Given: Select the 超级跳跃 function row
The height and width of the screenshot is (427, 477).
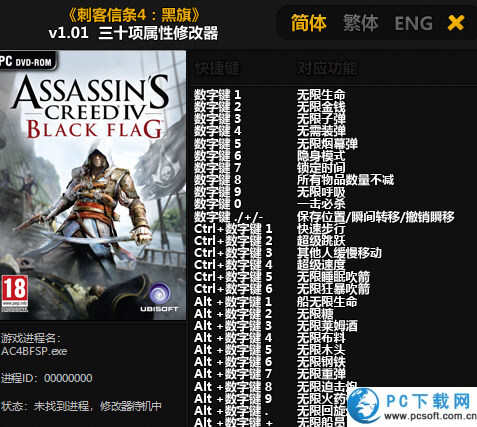Looking at the screenshot, I should [x=321, y=241].
